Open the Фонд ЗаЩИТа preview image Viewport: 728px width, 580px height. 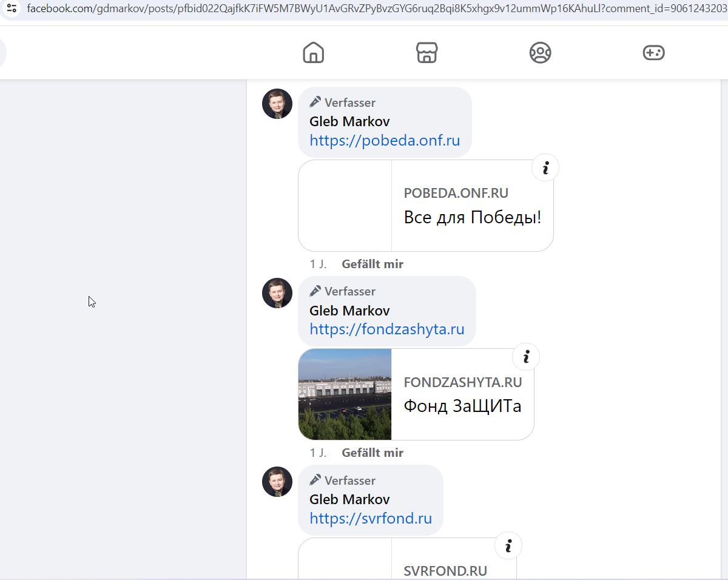(345, 394)
